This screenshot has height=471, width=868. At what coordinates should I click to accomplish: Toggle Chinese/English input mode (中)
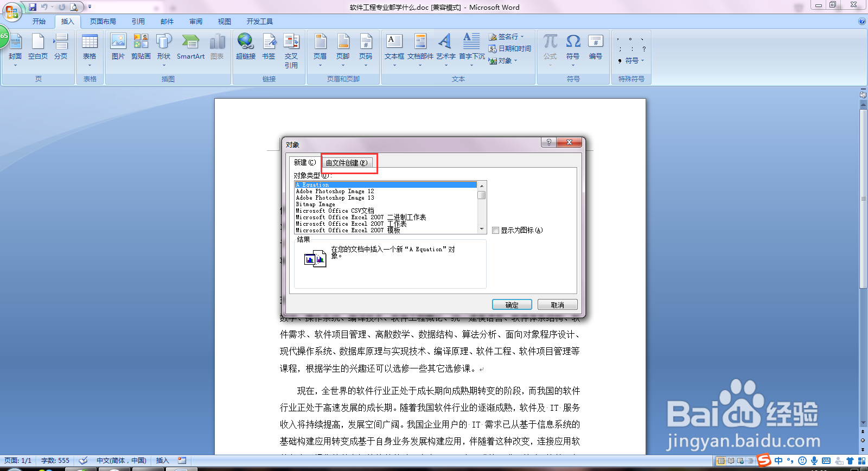point(779,461)
